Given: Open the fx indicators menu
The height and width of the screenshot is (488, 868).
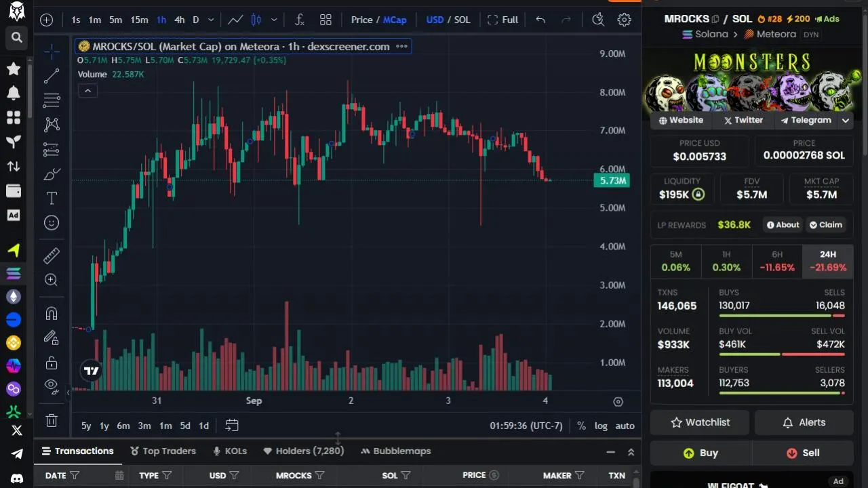Looking at the screenshot, I should coord(300,20).
